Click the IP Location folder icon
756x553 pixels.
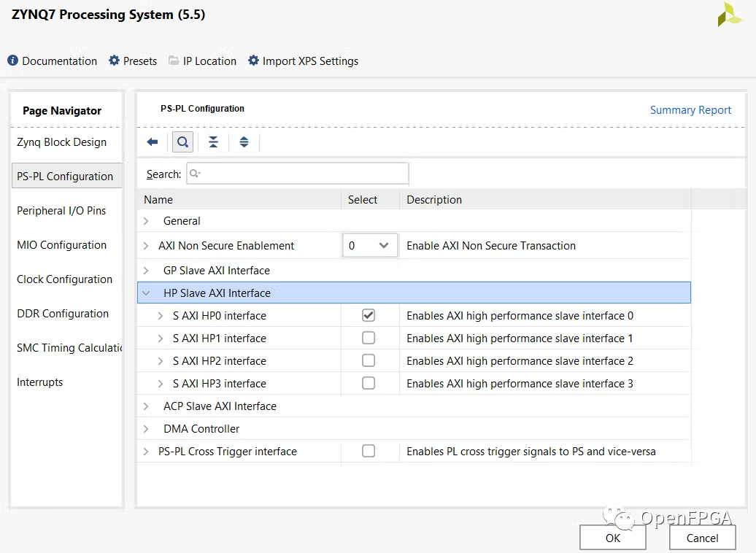point(174,61)
